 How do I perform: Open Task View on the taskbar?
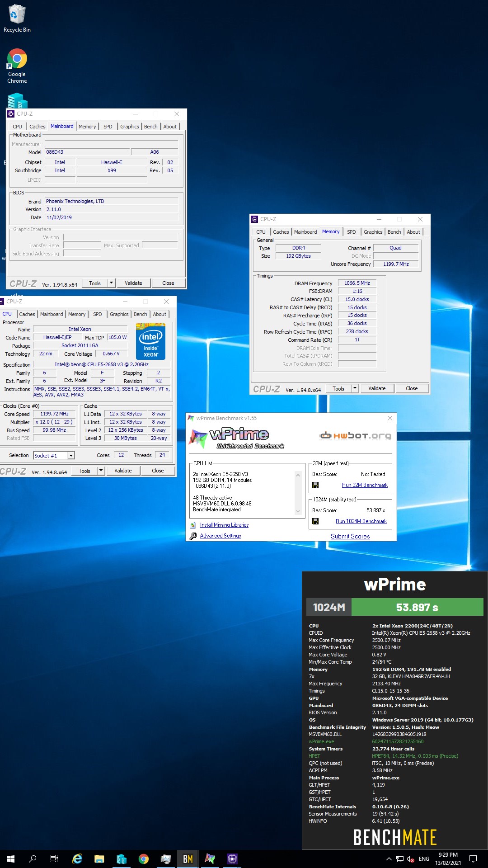(54, 859)
